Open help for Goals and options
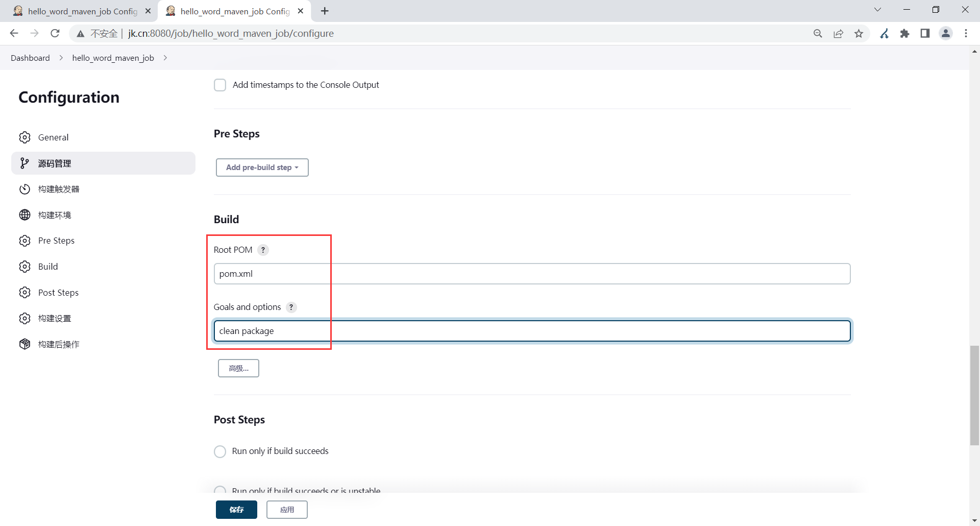980x526 pixels. click(x=291, y=307)
